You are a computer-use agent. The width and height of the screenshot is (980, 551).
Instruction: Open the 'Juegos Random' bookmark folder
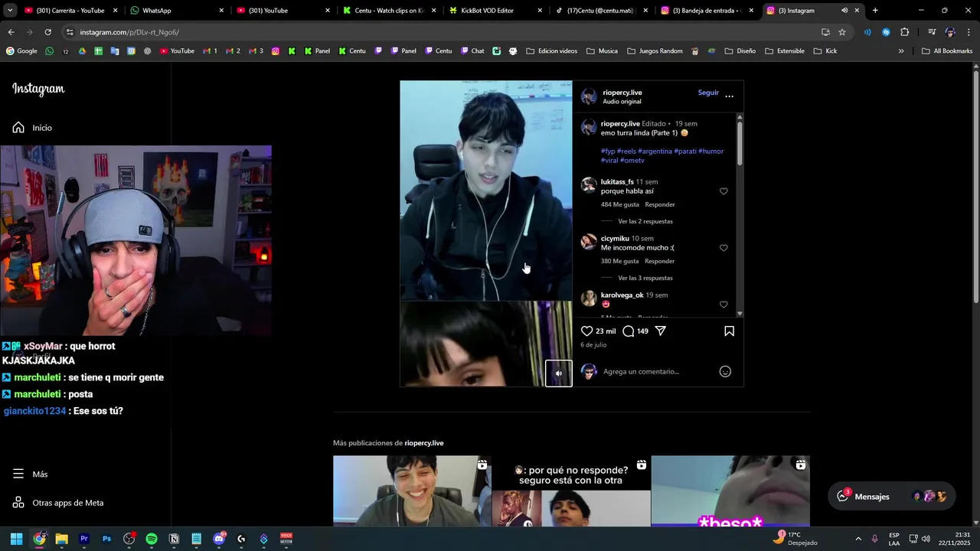pyautogui.click(x=655, y=51)
